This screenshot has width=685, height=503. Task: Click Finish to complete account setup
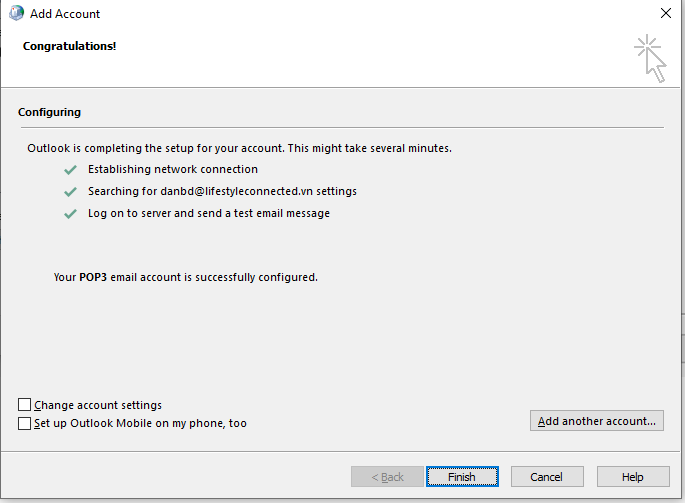pyautogui.click(x=462, y=477)
